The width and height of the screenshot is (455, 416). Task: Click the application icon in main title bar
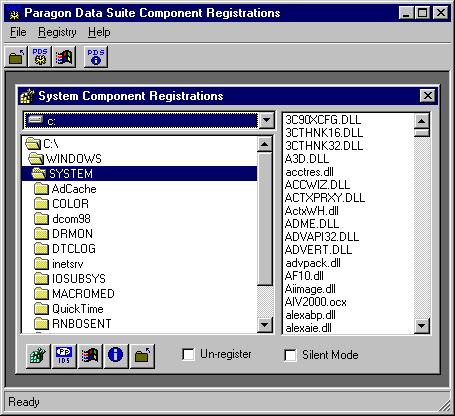click(14, 13)
